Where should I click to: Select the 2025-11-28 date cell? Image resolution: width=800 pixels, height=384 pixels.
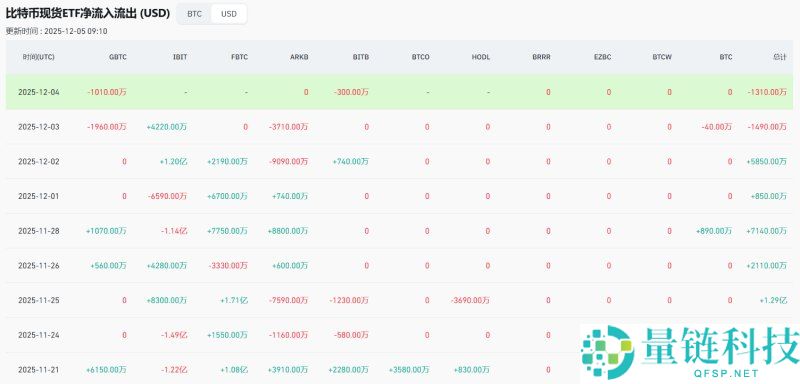click(39, 231)
